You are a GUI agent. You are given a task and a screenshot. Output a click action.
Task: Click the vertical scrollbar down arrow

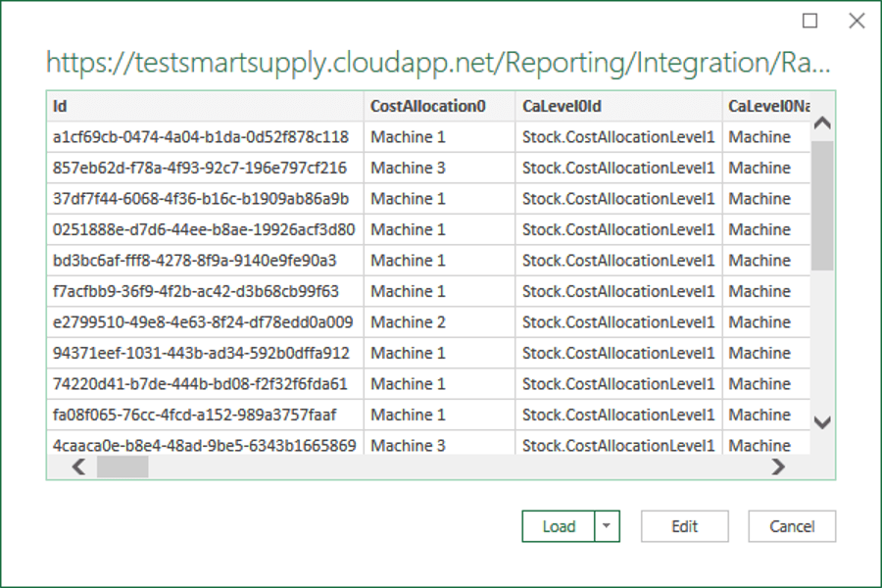pyautogui.click(x=822, y=422)
